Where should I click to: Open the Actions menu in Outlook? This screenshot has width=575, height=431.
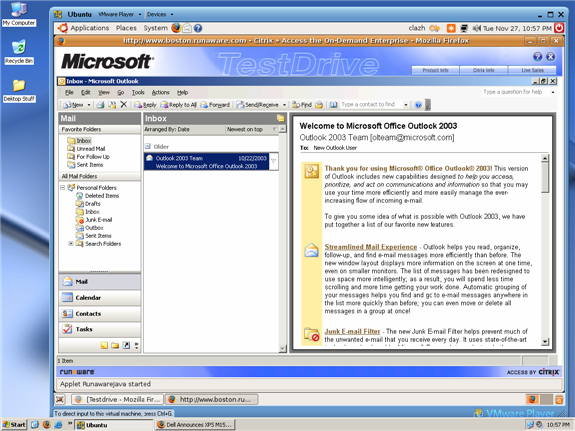(x=161, y=92)
